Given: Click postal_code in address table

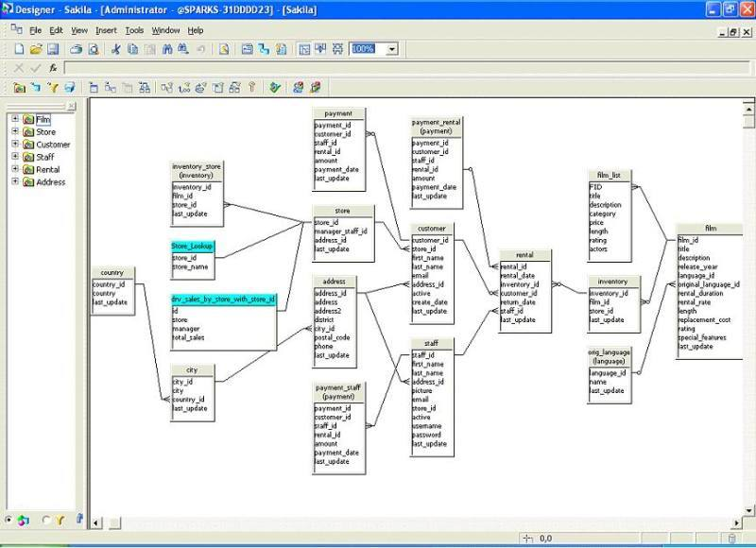Looking at the screenshot, I should pyautogui.click(x=332, y=337).
